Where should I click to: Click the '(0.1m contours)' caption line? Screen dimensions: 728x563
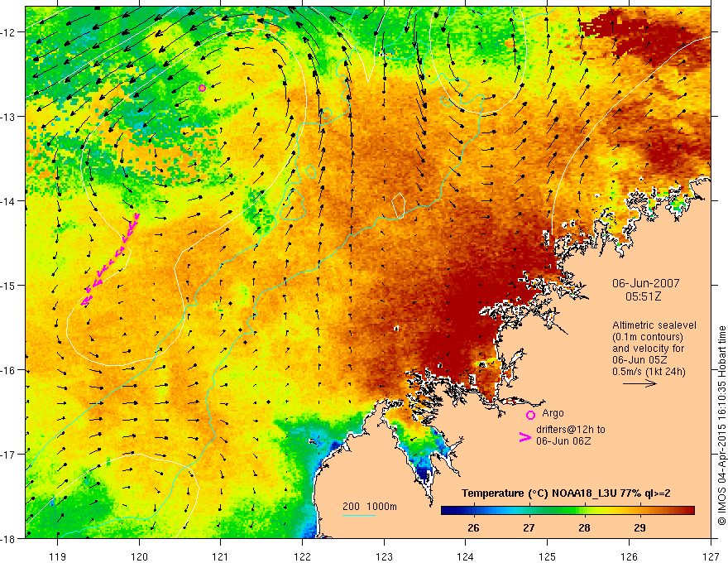point(648,337)
